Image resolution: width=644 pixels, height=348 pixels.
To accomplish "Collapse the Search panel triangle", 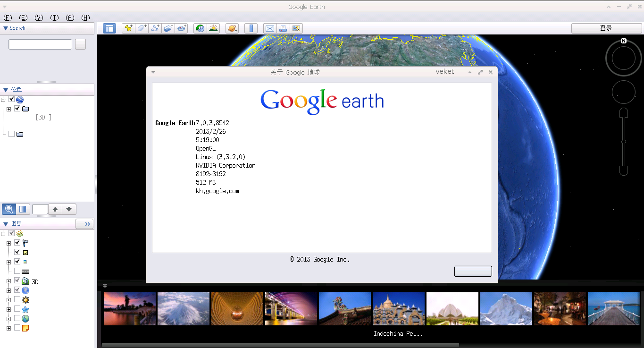I will pos(6,28).
